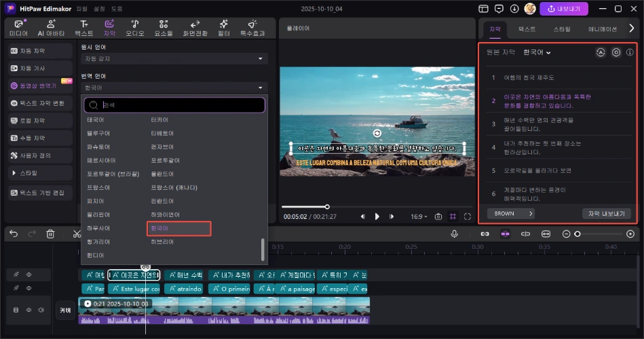Enter fullscreen preview mode

pyautogui.click(x=468, y=216)
